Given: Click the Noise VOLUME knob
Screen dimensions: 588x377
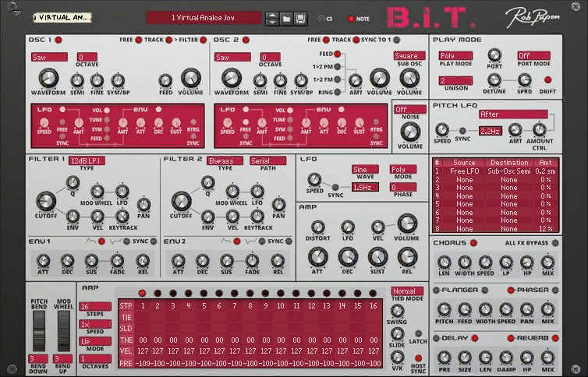Looking at the screenshot, I should tap(410, 132).
